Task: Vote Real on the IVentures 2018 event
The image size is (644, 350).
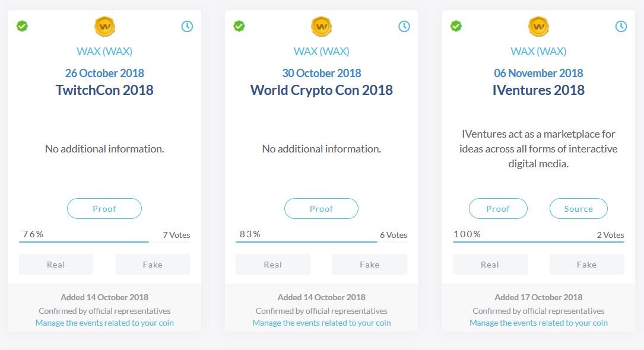Action: tap(490, 264)
